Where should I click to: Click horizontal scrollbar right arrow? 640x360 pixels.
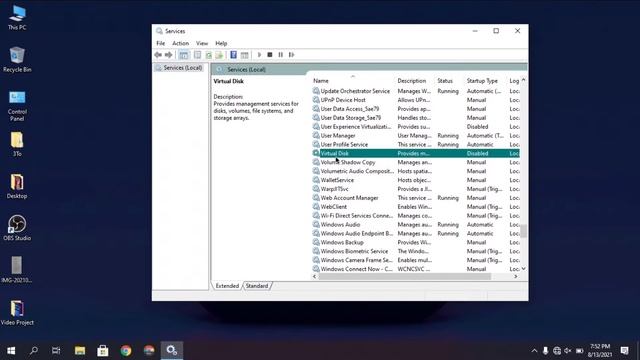[516, 277]
